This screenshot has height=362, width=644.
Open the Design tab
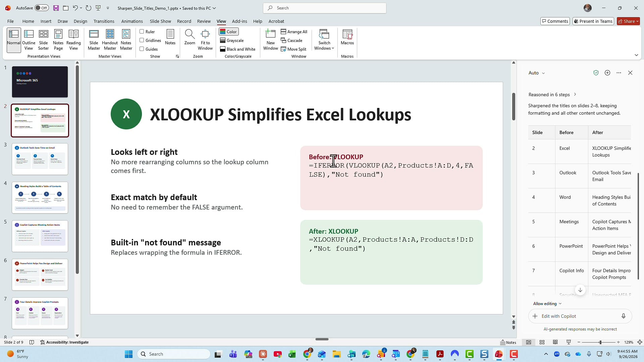tap(80, 21)
